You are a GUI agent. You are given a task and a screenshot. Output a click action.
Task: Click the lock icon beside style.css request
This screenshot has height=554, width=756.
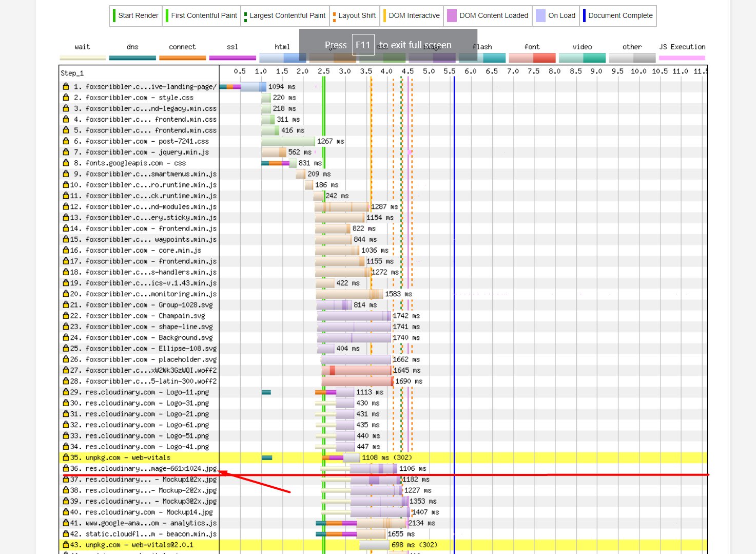coord(66,98)
